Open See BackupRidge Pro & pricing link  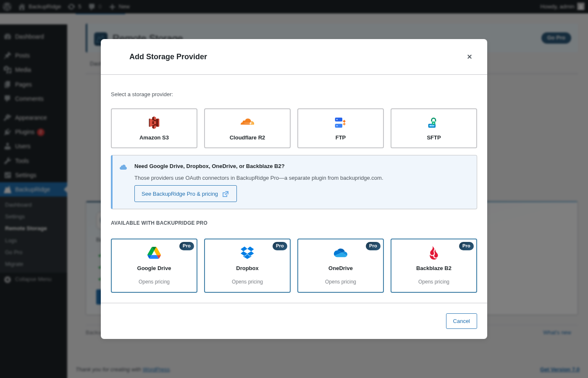tap(186, 194)
